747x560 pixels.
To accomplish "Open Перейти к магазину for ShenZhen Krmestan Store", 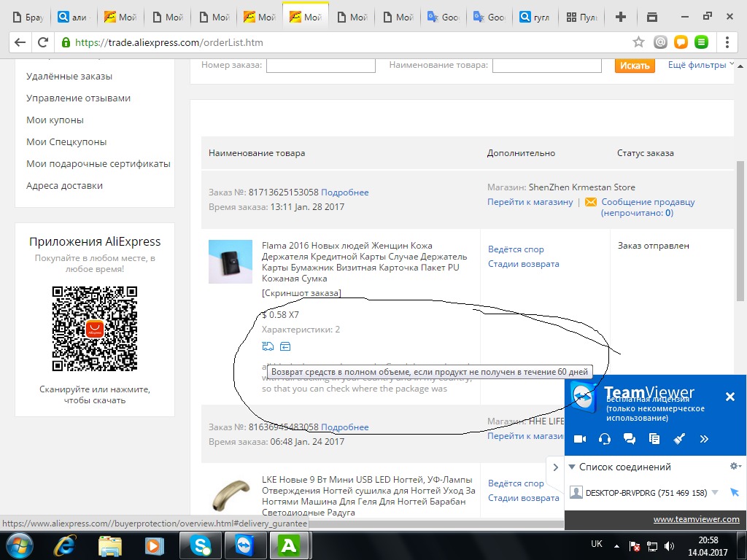I will click(530, 202).
